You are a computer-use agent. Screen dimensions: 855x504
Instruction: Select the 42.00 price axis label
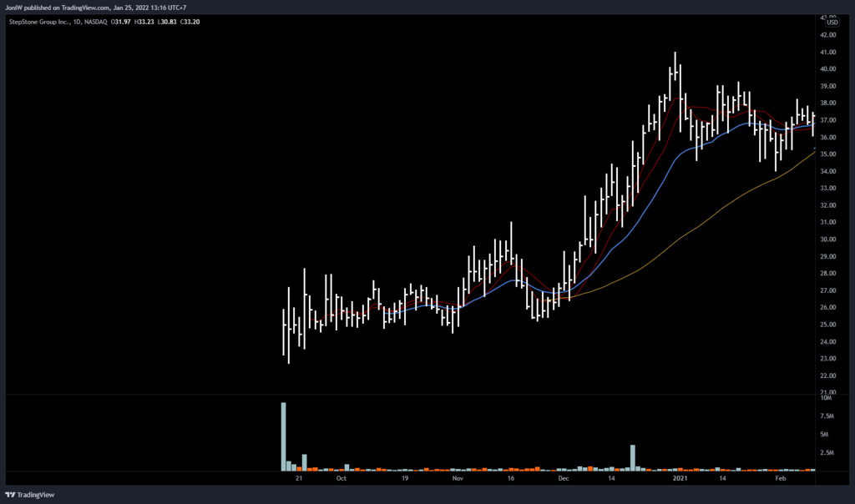pyautogui.click(x=828, y=35)
